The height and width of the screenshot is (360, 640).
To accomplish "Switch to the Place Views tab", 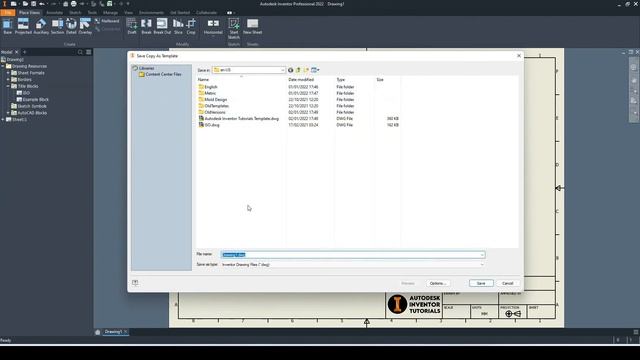I will point(29,13).
